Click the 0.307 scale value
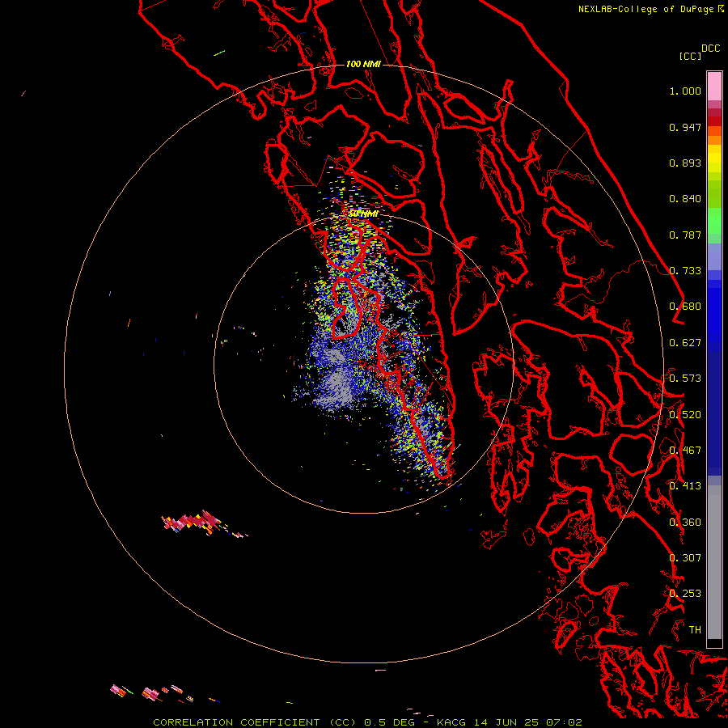728x728 pixels. 685,558
